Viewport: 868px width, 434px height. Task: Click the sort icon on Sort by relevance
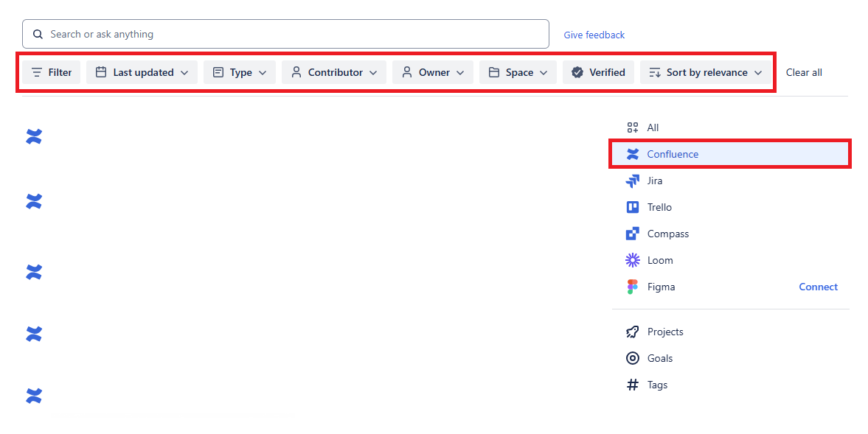(x=655, y=72)
